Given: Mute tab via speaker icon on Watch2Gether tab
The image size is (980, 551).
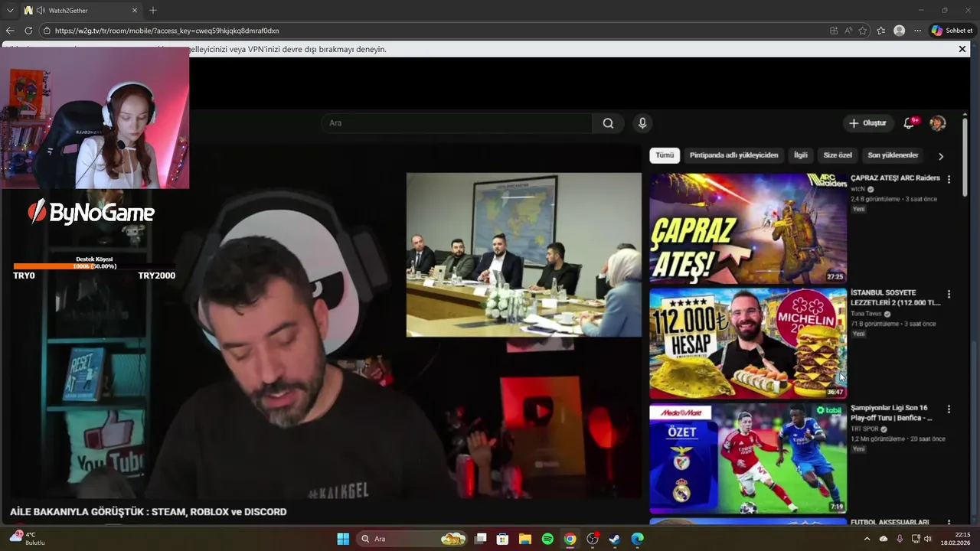Looking at the screenshot, I should point(40,11).
